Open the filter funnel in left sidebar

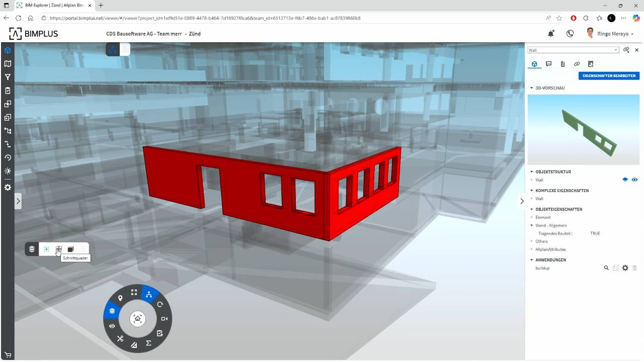click(x=8, y=77)
